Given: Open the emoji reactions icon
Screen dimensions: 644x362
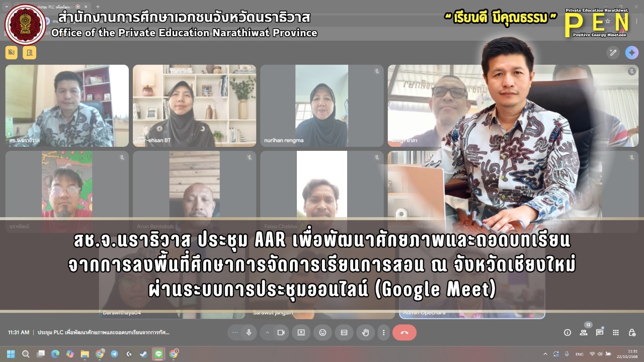Looking at the screenshot, I should point(323,332).
